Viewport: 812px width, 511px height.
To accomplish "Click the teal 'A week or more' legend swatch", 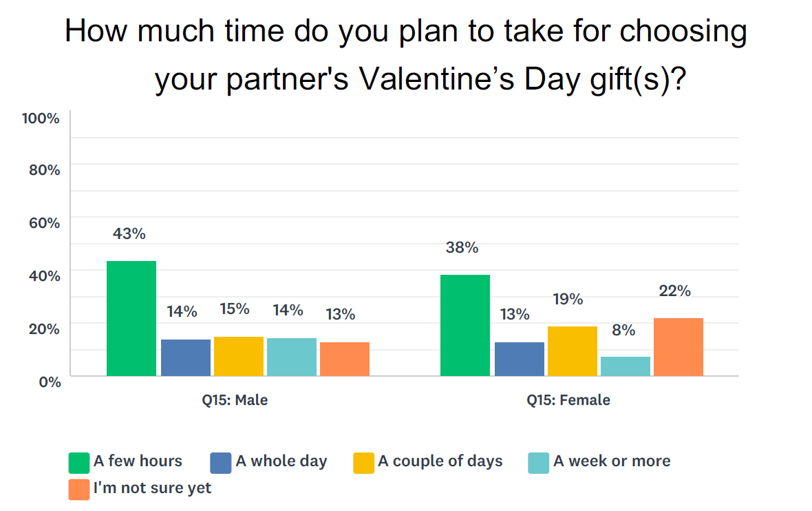I will (539, 463).
